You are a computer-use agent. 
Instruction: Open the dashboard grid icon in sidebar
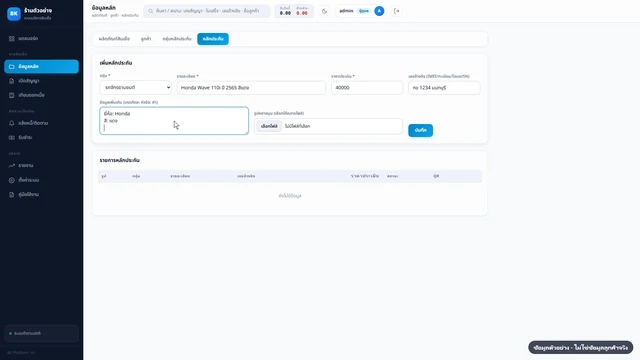coord(11,38)
